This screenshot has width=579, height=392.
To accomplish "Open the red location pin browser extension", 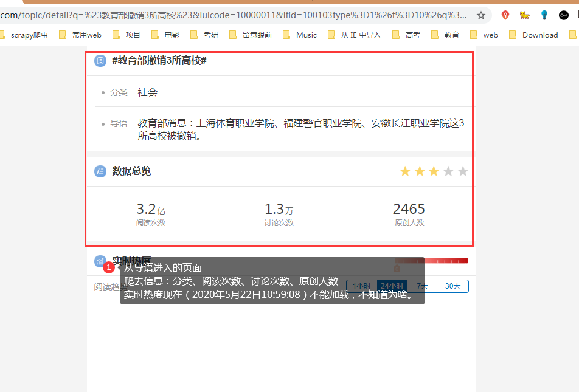I will [505, 15].
